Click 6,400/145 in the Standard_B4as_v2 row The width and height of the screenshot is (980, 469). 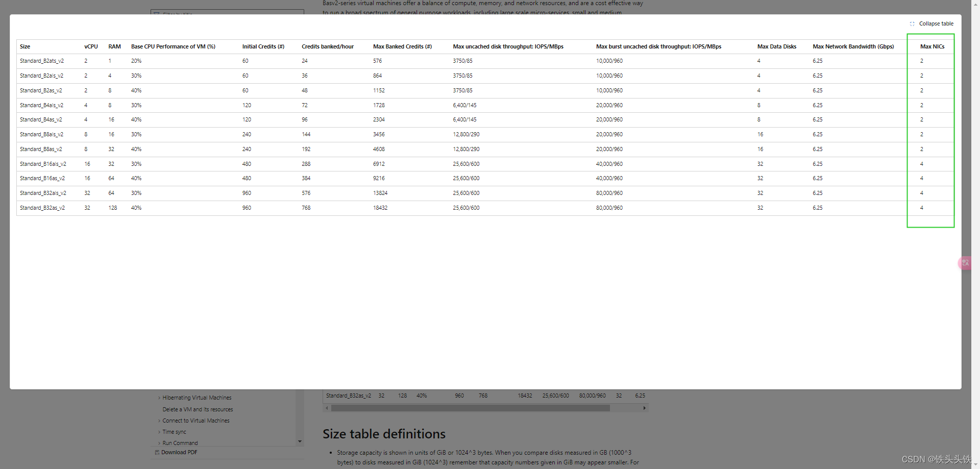point(464,119)
